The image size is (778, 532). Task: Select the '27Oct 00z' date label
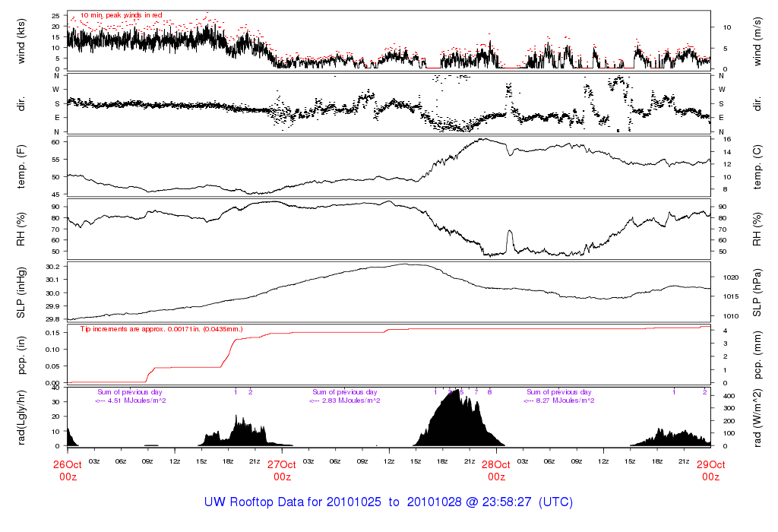282,470
